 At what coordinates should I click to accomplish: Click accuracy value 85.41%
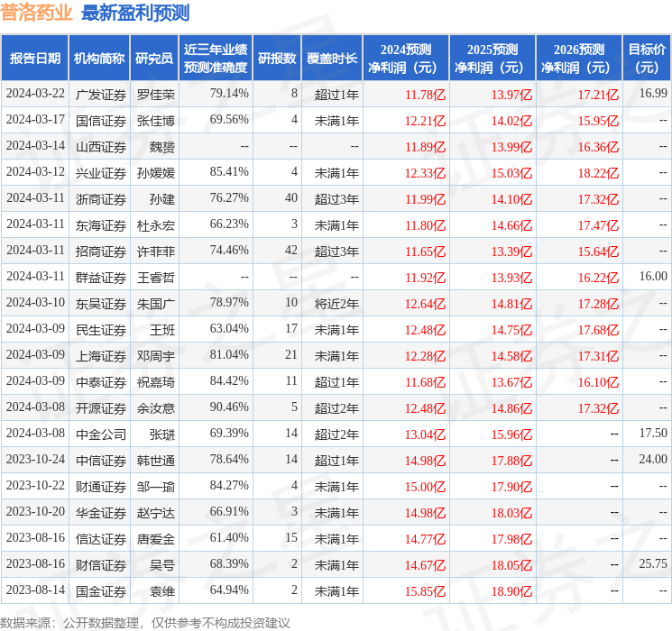click(x=229, y=172)
